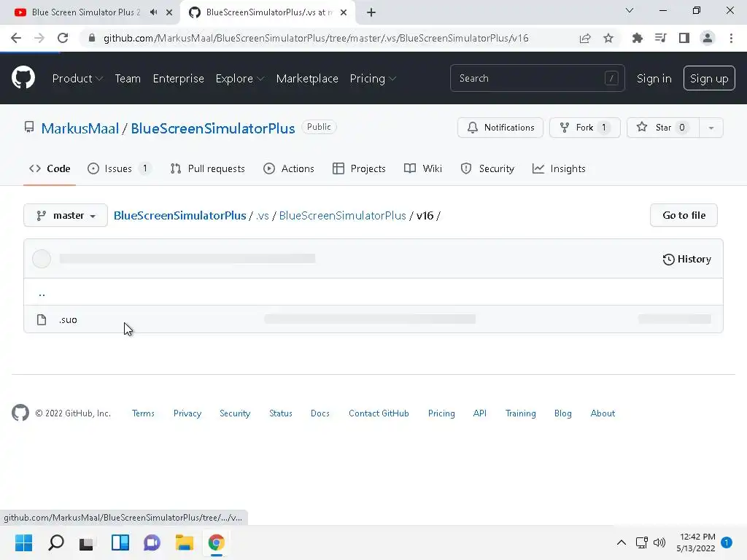Click the network tray icon

click(642, 542)
